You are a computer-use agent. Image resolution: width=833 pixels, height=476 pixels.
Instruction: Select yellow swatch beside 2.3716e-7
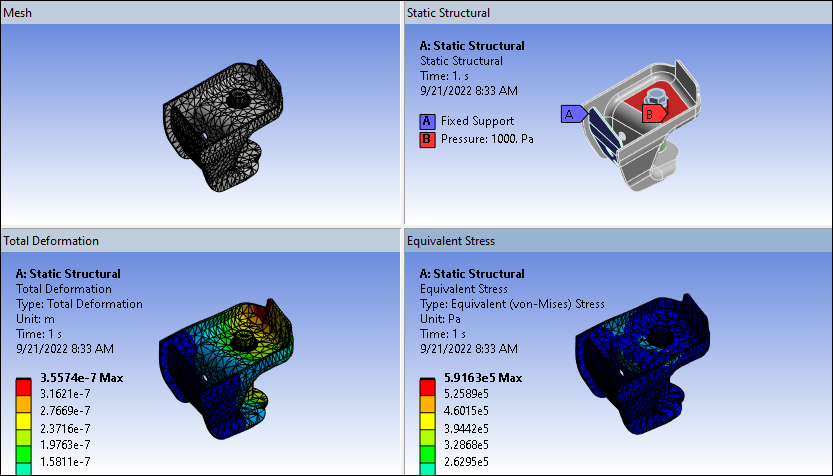pyautogui.click(x=23, y=422)
